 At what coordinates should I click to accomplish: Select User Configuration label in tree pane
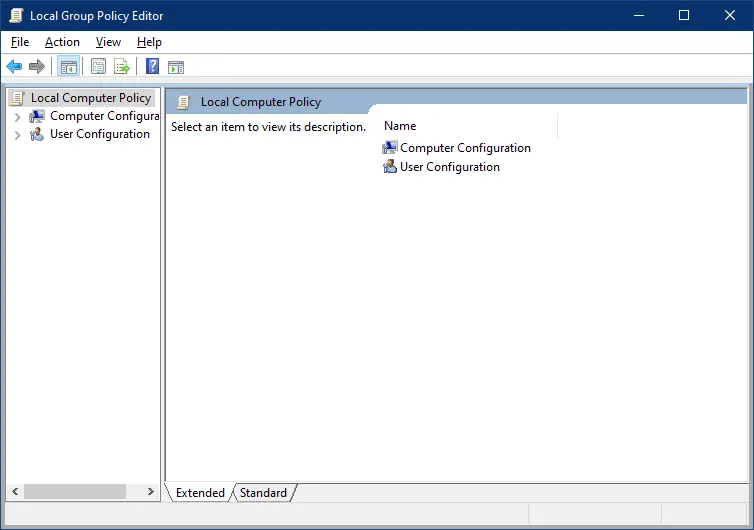click(x=100, y=134)
